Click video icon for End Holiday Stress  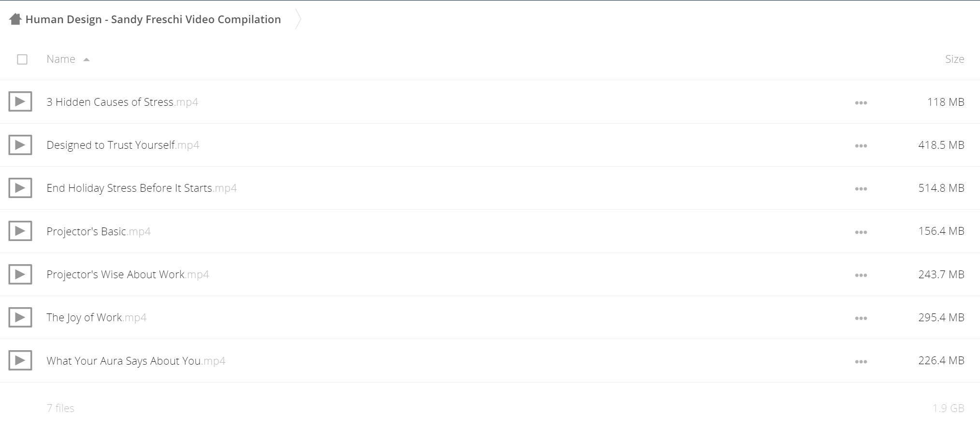point(20,188)
